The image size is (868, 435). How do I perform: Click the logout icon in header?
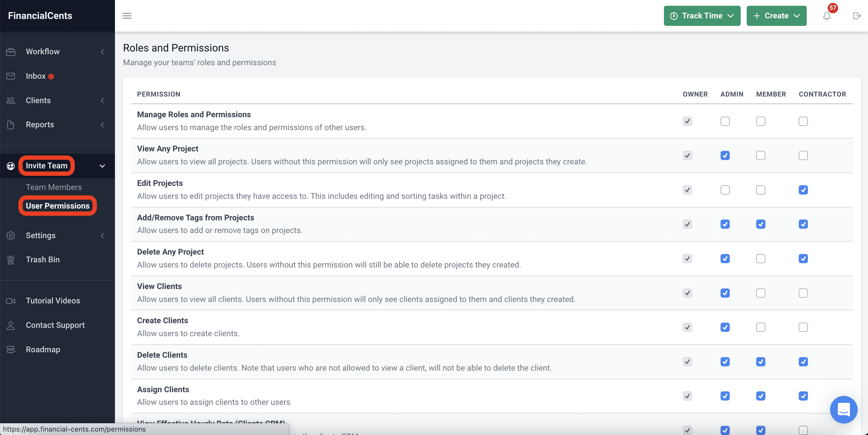(857, 16)
